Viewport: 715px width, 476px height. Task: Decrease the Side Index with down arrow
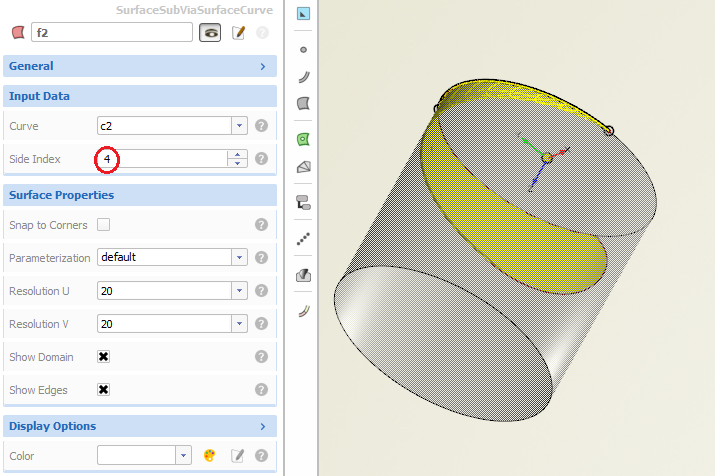(x=238, y=163)
